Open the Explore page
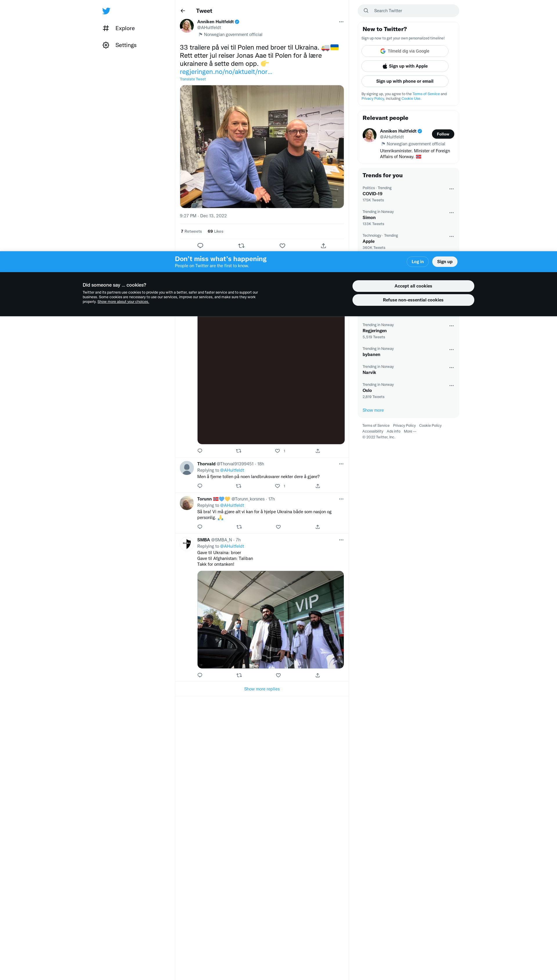The height and width of the screenshot is (980, 557). click(119, 28)
